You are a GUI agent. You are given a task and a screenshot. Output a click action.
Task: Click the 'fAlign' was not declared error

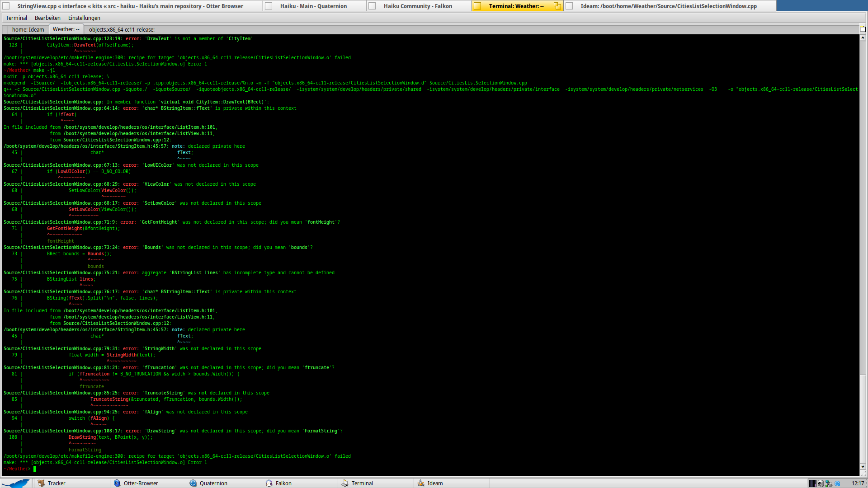(126, 412)
